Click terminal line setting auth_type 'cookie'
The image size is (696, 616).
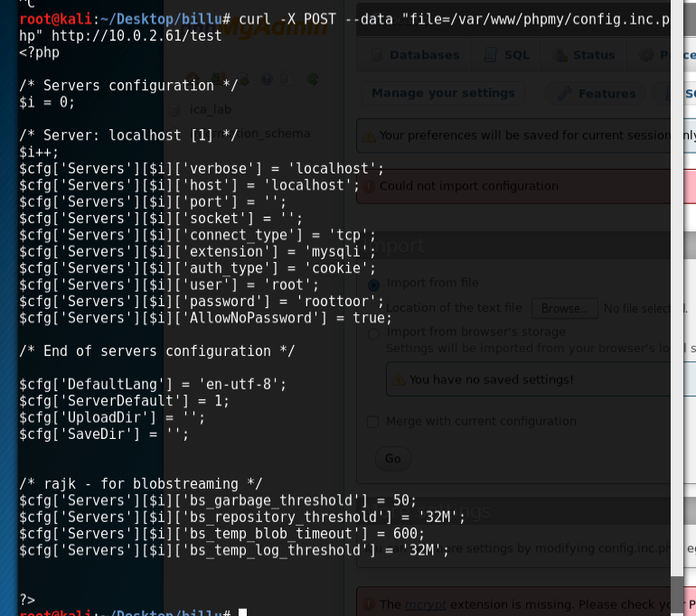point(198,268)
